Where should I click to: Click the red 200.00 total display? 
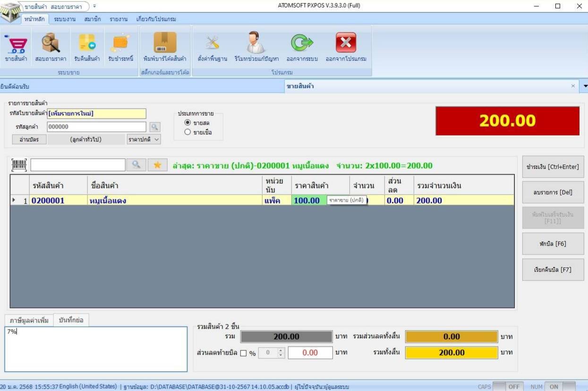click(507, 121)
